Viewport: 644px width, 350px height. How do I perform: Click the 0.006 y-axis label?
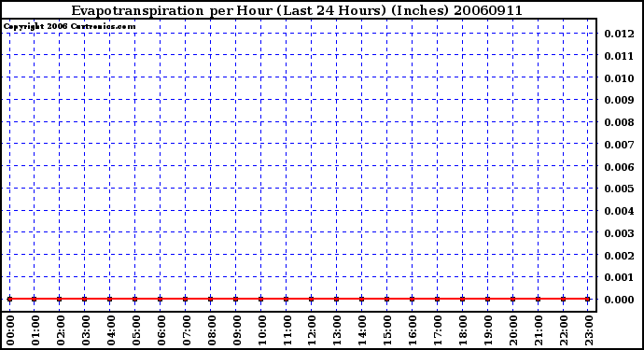click(619, 166)
